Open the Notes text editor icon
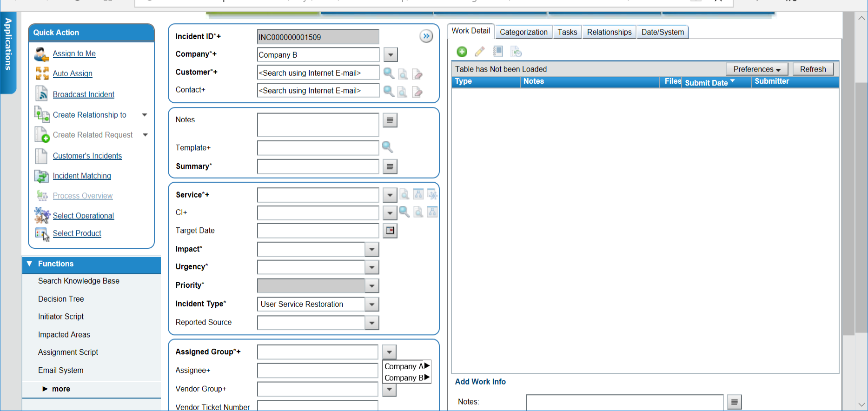The width and height of the screenshot is (868, 411). [x=390, y=120]
